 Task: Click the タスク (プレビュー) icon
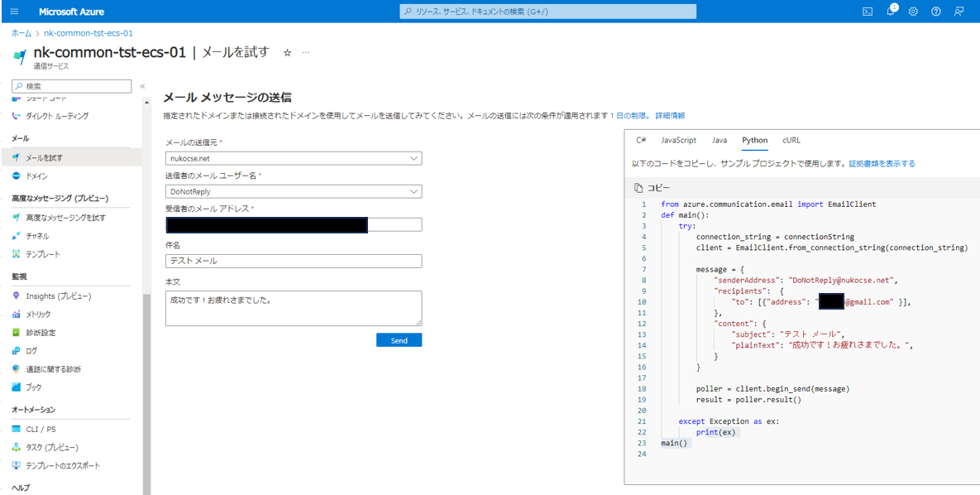(x=17, y=448)
